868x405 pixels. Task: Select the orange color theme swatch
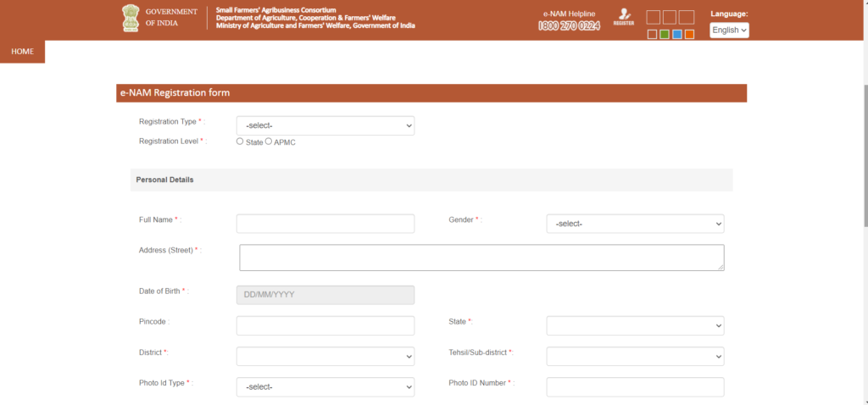coord(689,34)
